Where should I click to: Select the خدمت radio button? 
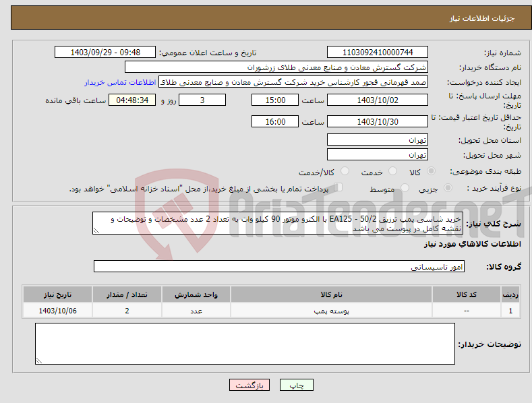(x=392, y=171)
